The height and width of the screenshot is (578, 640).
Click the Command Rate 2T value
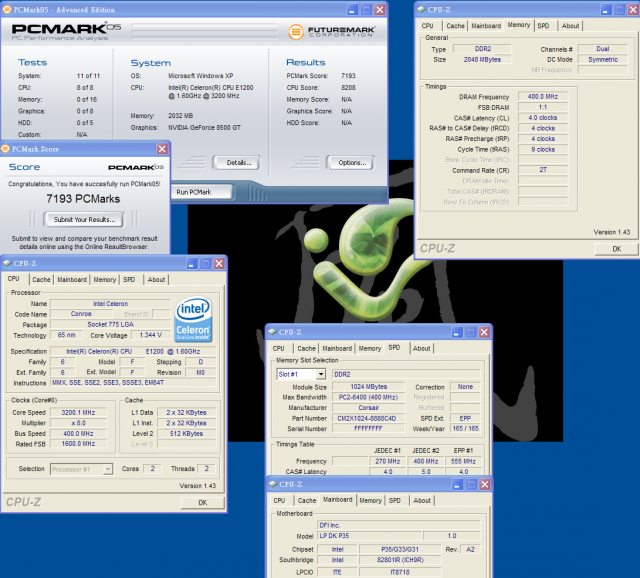(x=543, y=170)
